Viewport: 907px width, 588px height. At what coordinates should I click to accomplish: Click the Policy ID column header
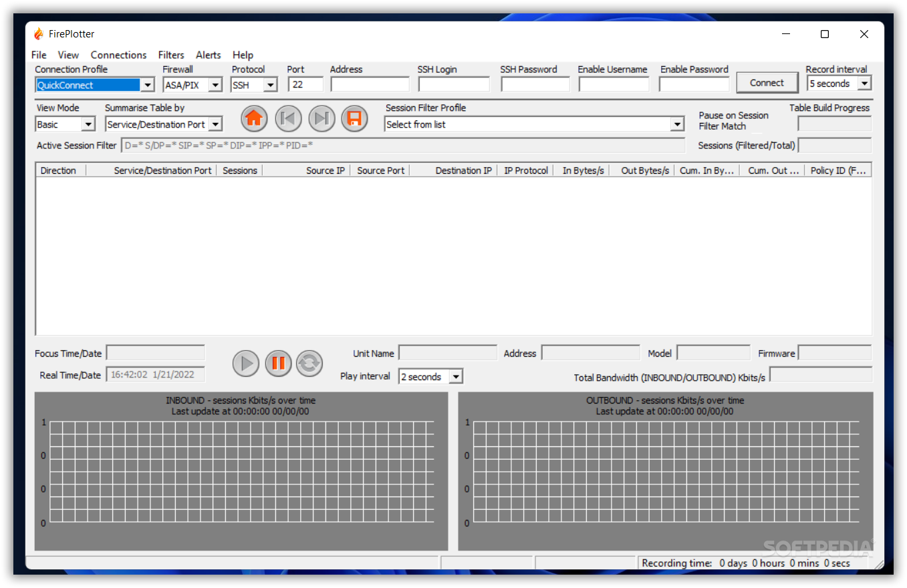pos(838,170)
